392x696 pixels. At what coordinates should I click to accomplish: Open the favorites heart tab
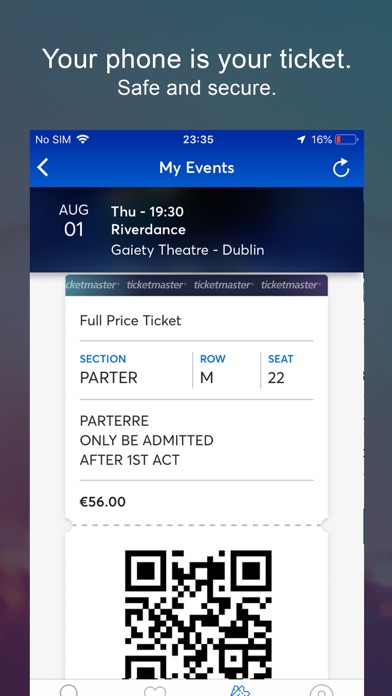point(155,691)
